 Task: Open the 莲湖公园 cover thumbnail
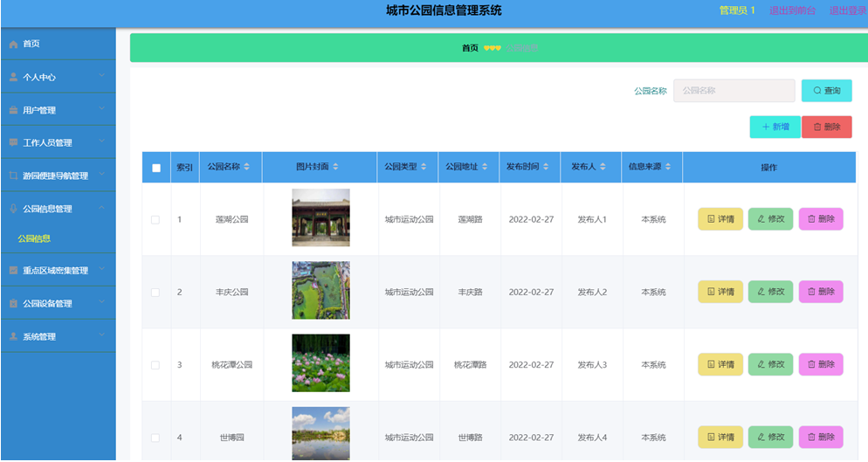[321, 217]
